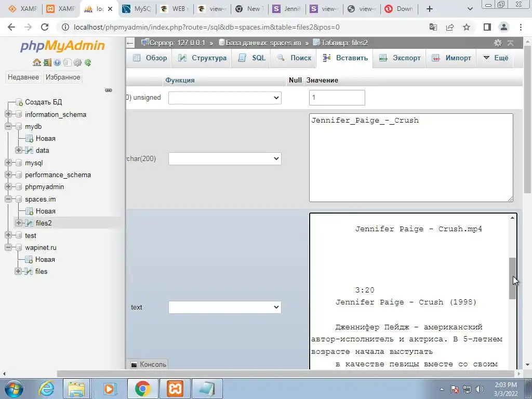Click Новая under wapinet.ru

tap(45, 260)
